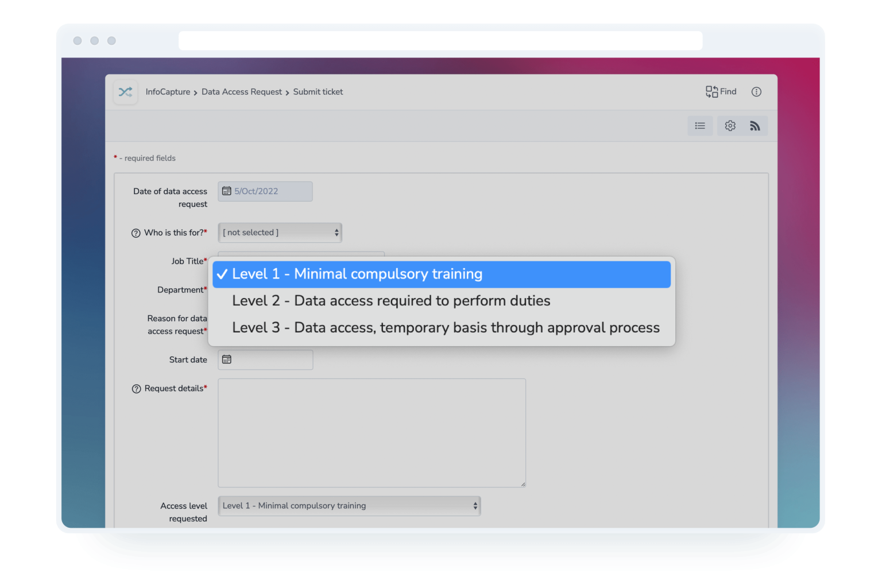882x588 pixels.
Task: Click the stepper arrows on the access level selector
Action: (474, 506)
